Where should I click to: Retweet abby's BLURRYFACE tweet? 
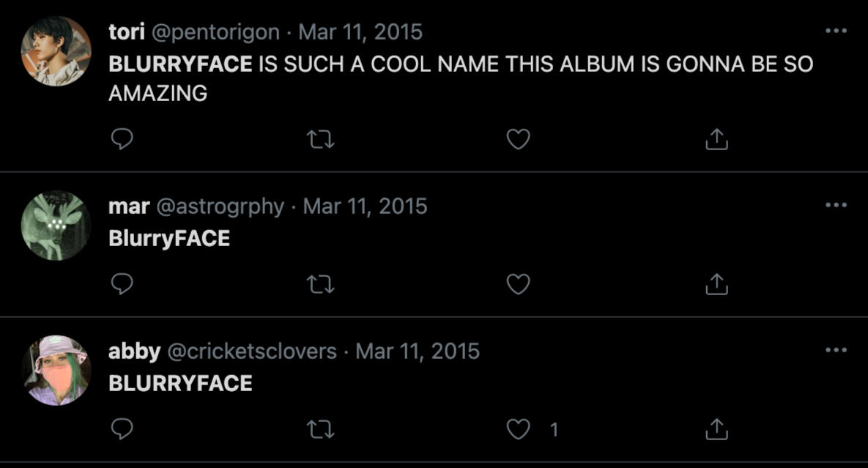(320, 429)
